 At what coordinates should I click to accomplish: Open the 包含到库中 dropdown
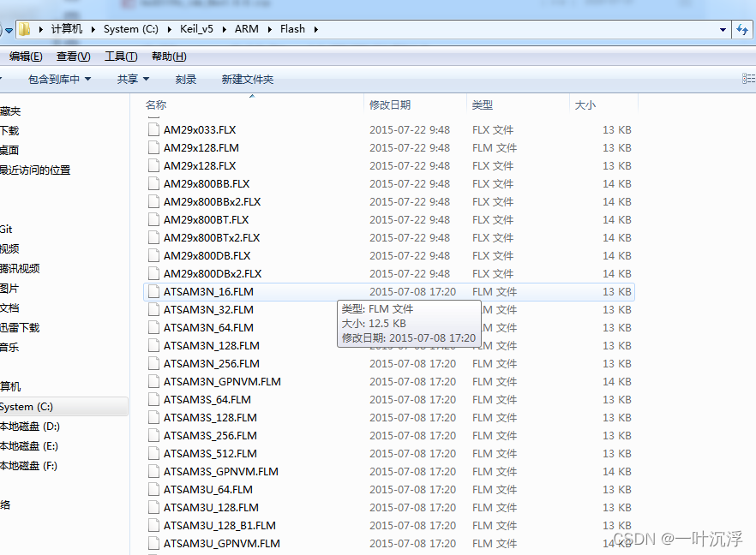click(x=59, y=79)
